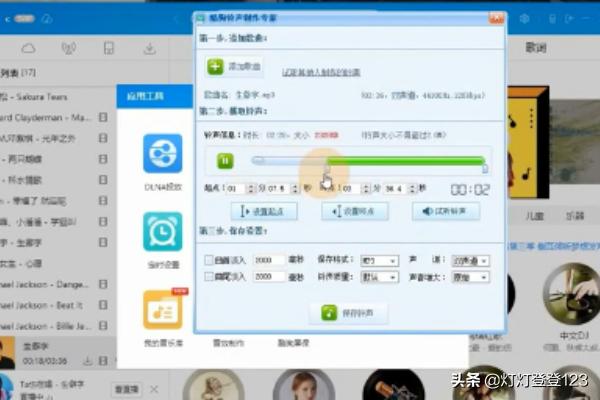Viewport: 600px width, 400px height.
Task: Switch to the 歌词 tab in Kugou
Action: (x=535, y=47)
